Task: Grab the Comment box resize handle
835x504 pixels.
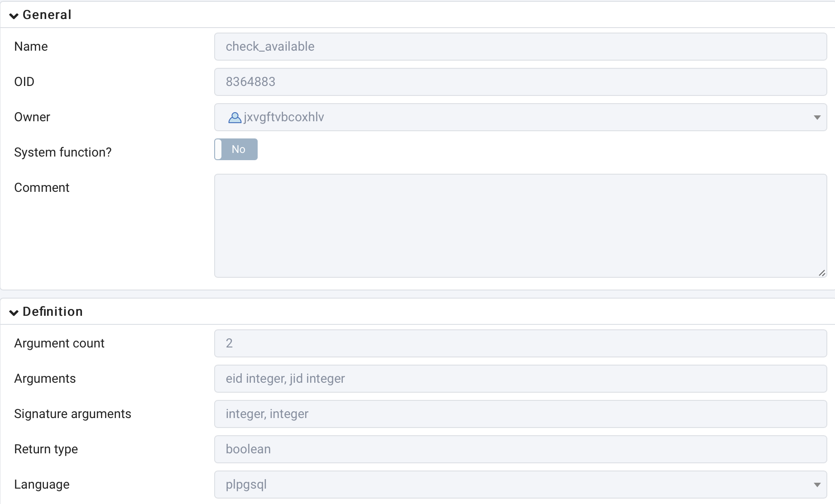Action: (x=822, y=273)
